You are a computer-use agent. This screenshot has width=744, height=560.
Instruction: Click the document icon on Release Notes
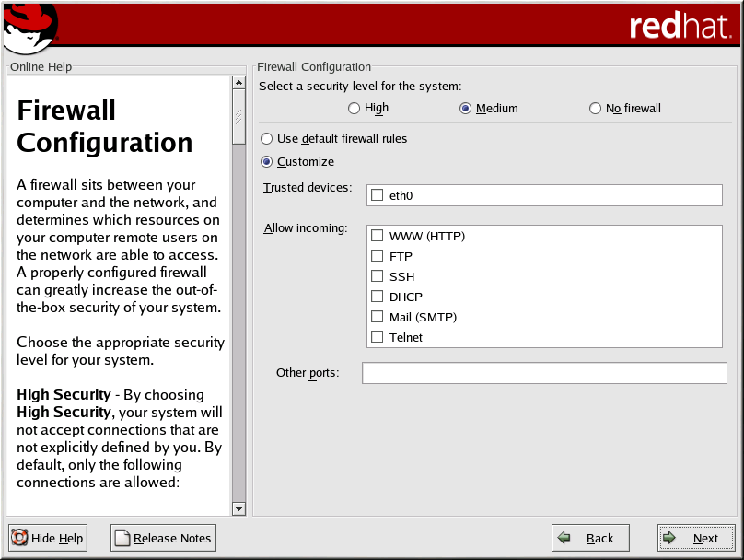pyautogui.click(x=122, y=538)
